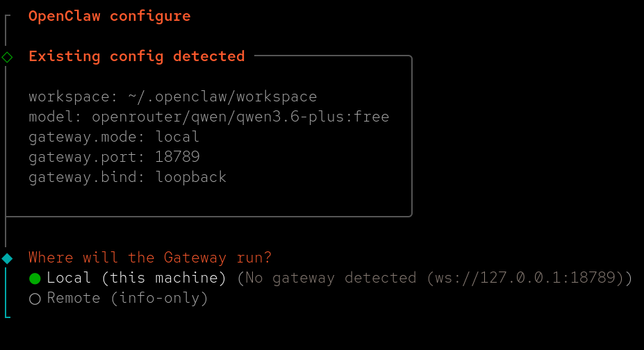Click the cyan diamond beside the Gateway prompt
The height and width of the screenshot is (350, 644).
point(7,258)
